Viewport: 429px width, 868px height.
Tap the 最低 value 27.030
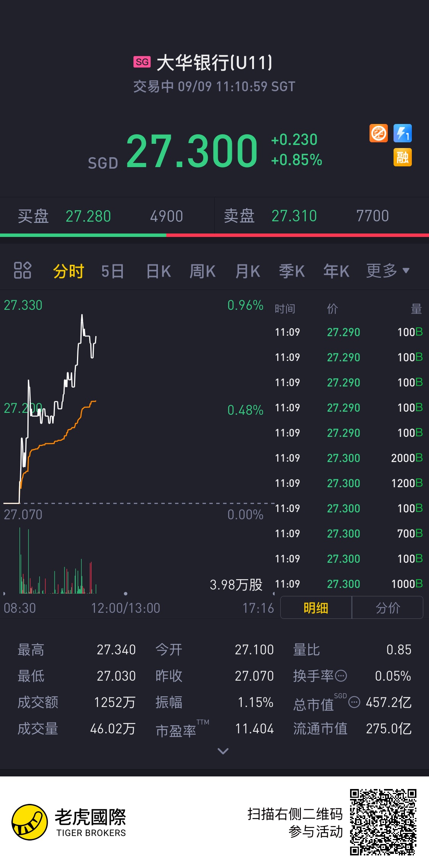click(116, 676)
